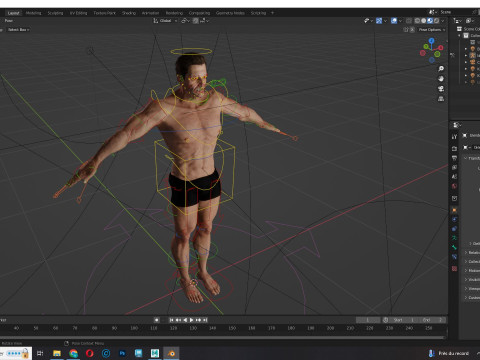Image resolution: width=480 pixels, height=360 pixels.
Task: Toggle X-ray mode
Action: coord(409,21)
